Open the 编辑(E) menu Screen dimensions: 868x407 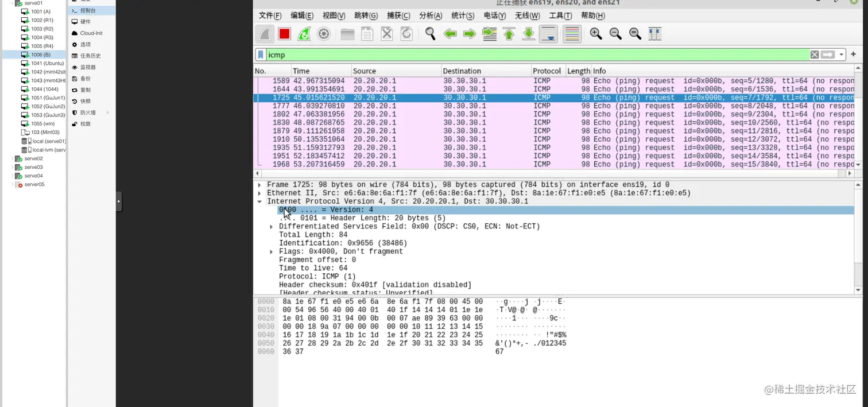(302, 15)
